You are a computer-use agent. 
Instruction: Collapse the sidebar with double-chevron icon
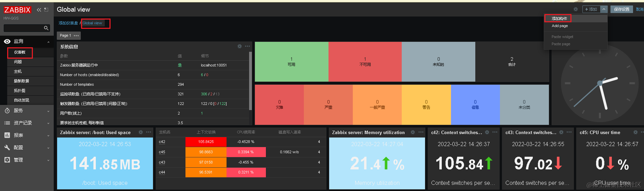click(x=39, y=10)
